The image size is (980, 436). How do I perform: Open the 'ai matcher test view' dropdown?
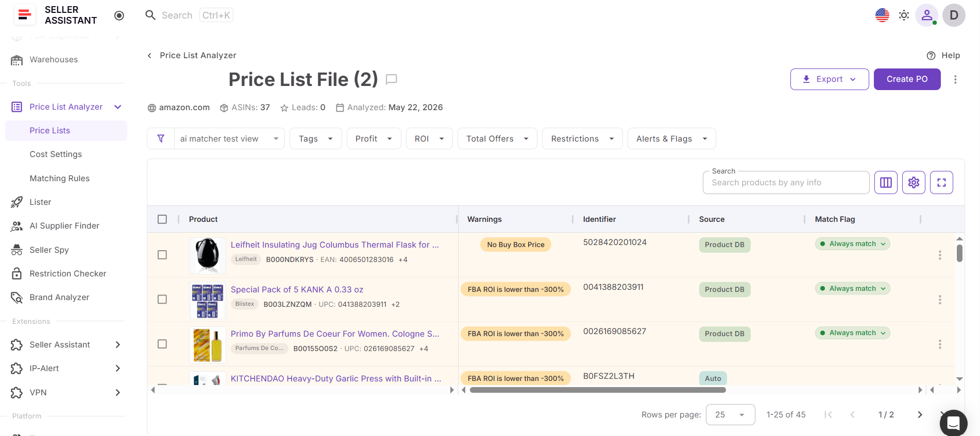click(229, 138)
